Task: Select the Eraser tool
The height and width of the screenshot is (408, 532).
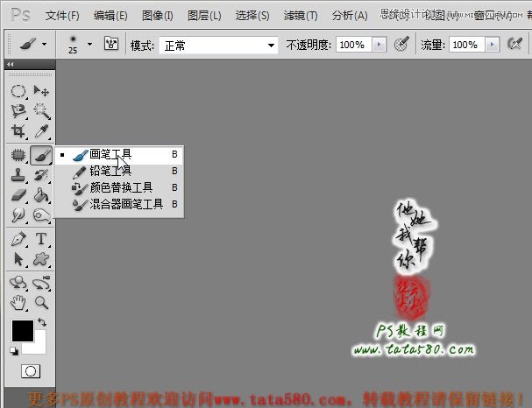Action: coord(18,195)
